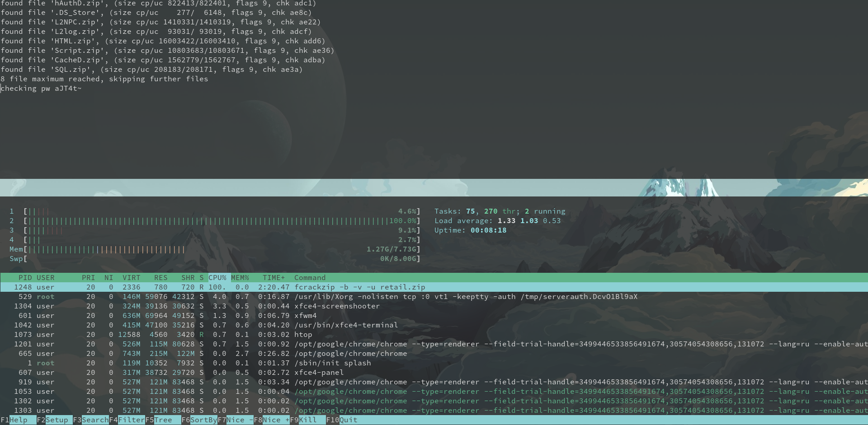Image resolution: width=868 pixels, height=425 pixels.
Task: Open F4 Filter in htop
Action: click(127, 420)
